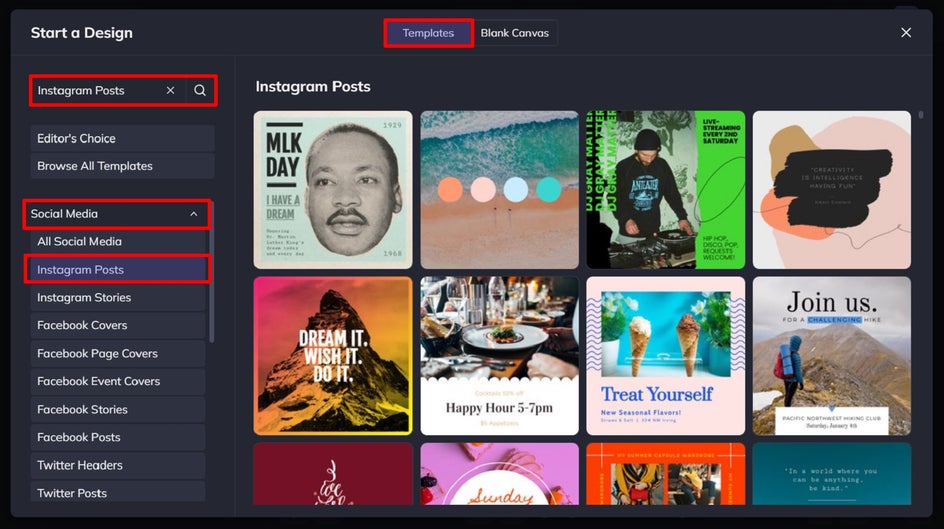Open the orange summer capsule wardrobe template
944x529 pixels.
click(x=665, y=474)
